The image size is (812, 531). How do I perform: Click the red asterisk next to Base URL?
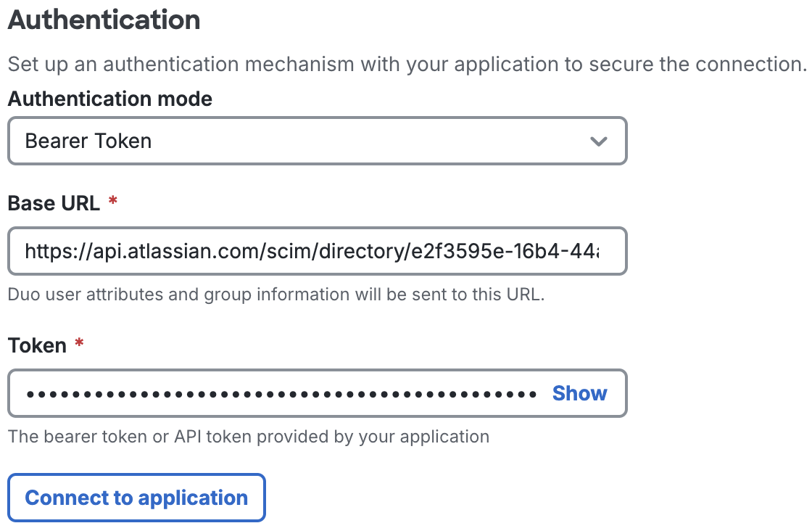(x=112, y=200)
